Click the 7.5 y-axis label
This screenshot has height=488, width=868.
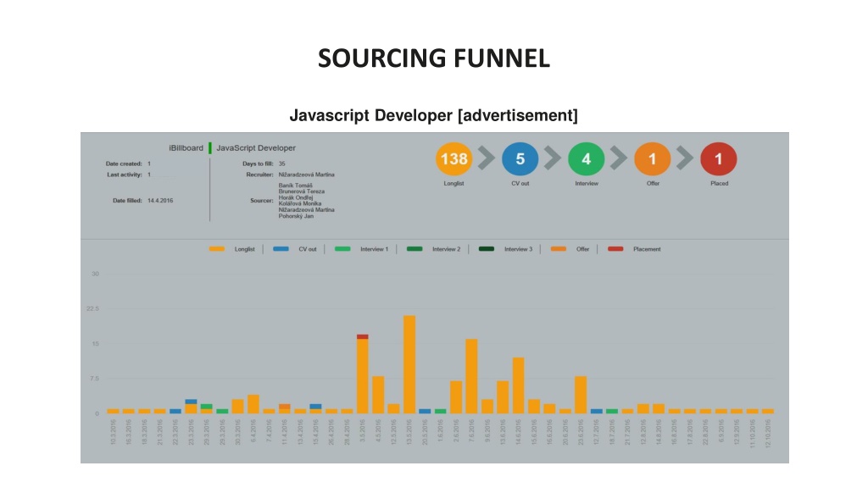(94, 379)
